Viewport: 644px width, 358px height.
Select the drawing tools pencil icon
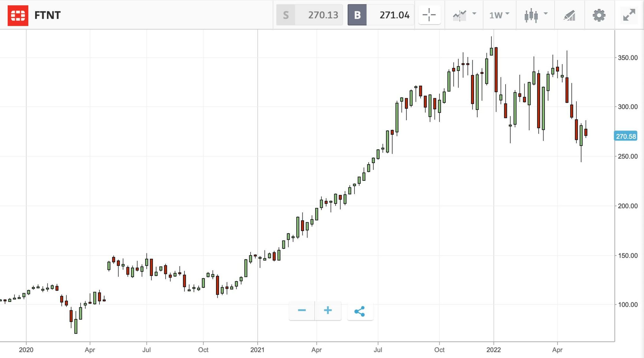coord(569,15)
